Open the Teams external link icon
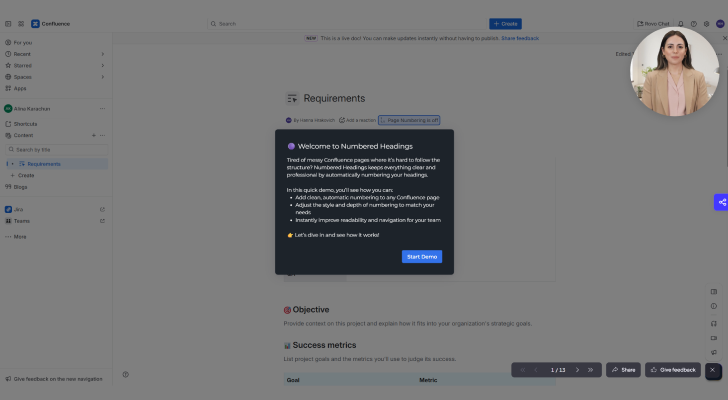Viewport: 728px width, 400px height. 102,221
